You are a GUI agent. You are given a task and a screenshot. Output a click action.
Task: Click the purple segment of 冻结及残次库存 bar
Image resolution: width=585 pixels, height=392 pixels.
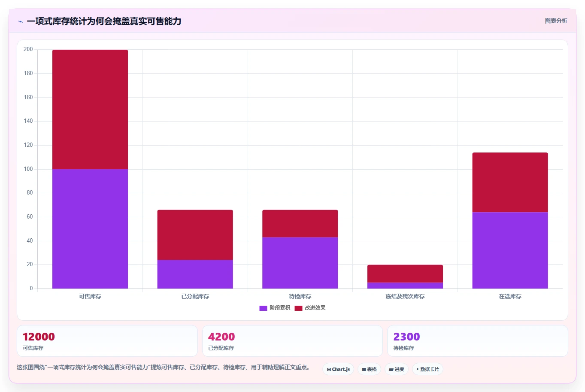405,286
